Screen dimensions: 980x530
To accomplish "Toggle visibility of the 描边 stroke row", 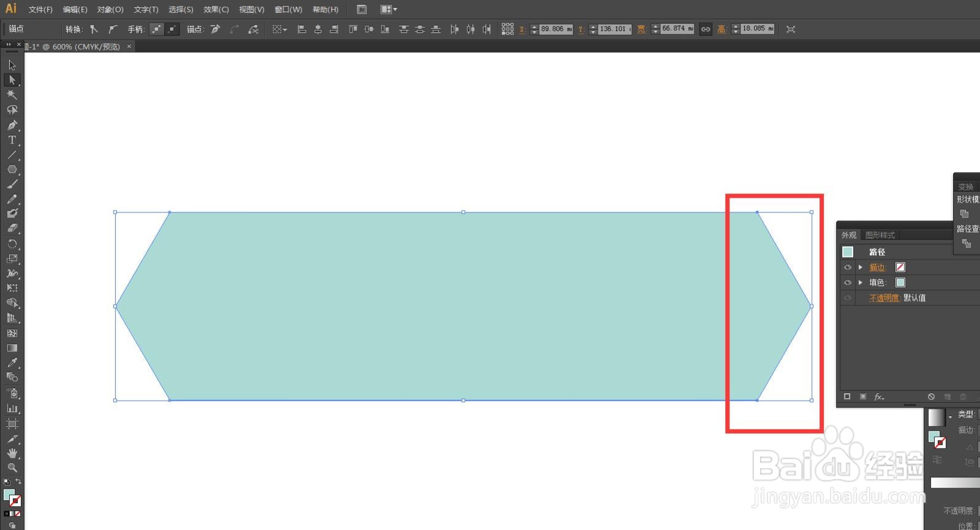I will click(848, 267).
